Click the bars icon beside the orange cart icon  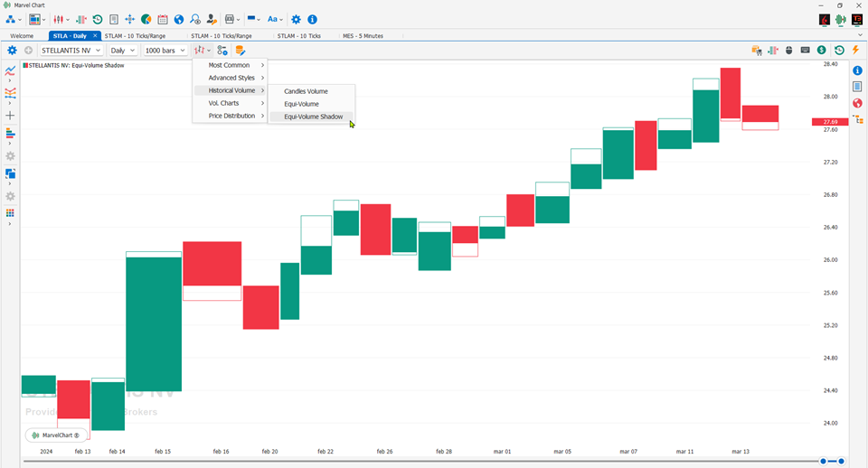point(773,51)
